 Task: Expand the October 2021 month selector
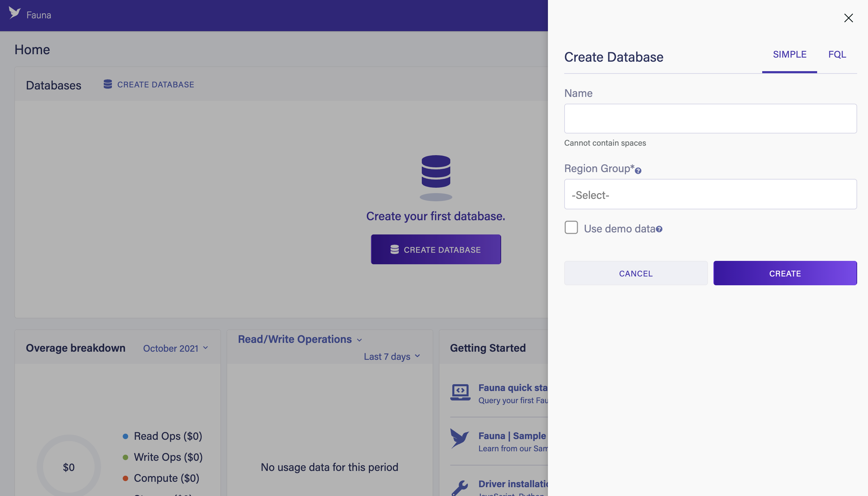[x=175, y=348]
